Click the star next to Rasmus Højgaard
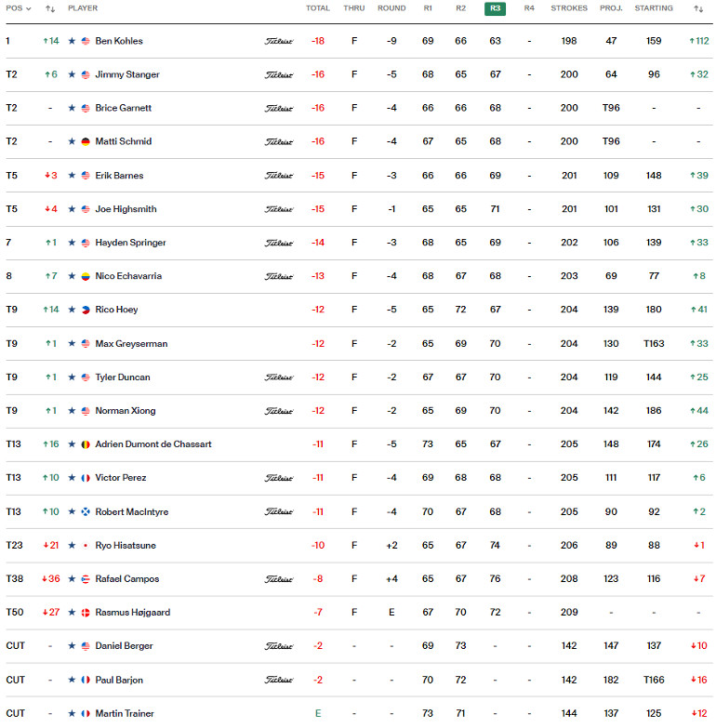The width and height of the screenshot is (716, 728). point(72,612)
